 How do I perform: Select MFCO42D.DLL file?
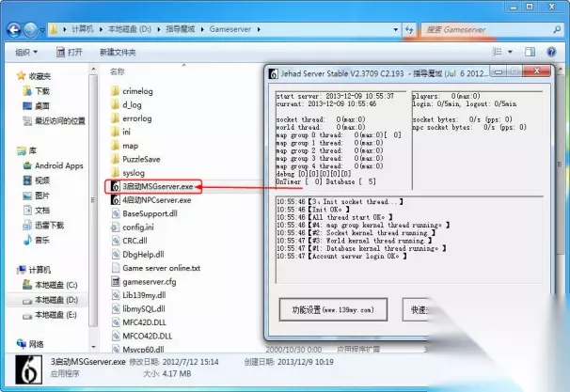tap(141, 336)
